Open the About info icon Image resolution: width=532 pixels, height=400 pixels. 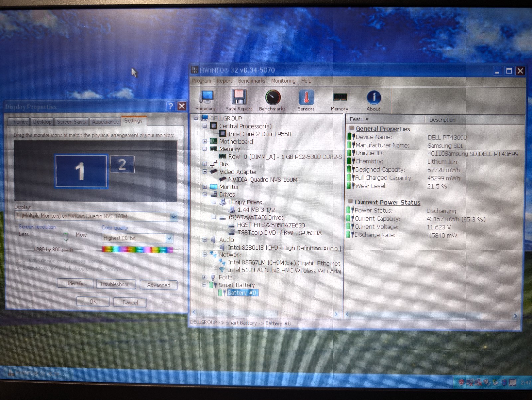pyautogui.click(x=374, y=97)
